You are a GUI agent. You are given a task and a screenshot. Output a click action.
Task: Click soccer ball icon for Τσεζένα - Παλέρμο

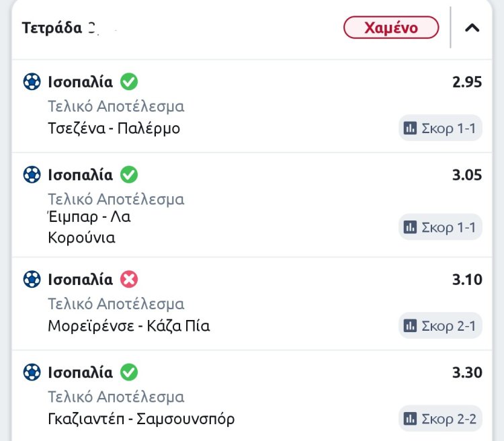32,82
